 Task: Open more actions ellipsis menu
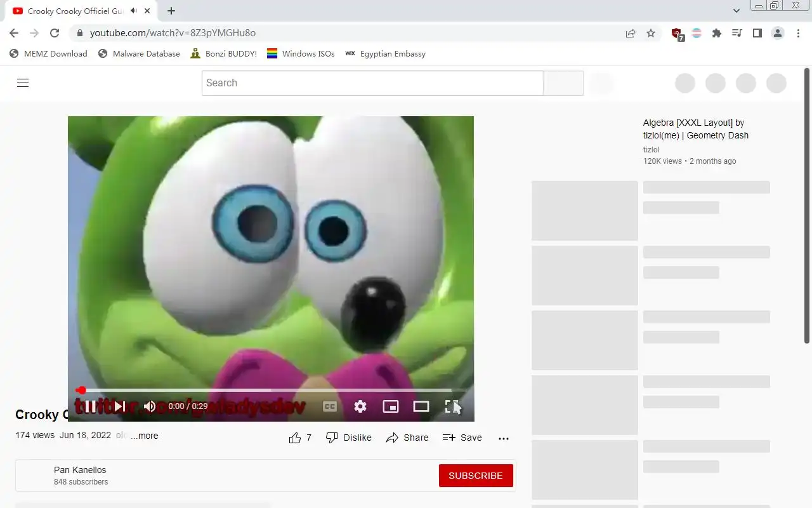(504, 438)
